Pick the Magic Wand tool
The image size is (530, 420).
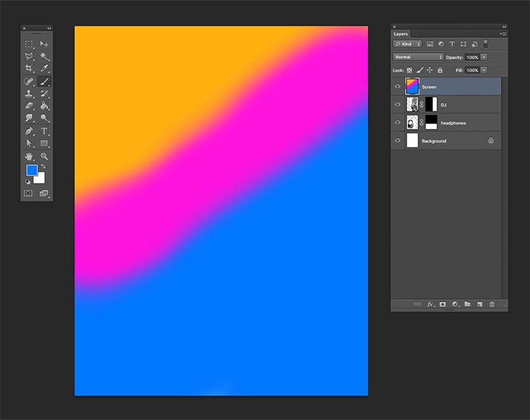pyautogui.click(x=44, y=56)
